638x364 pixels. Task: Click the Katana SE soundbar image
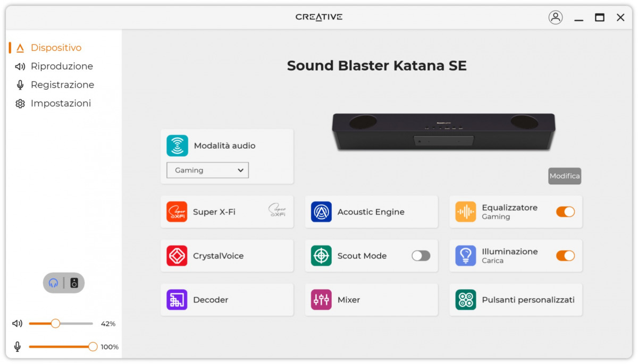pyautogui.click(x=443, y=131)
